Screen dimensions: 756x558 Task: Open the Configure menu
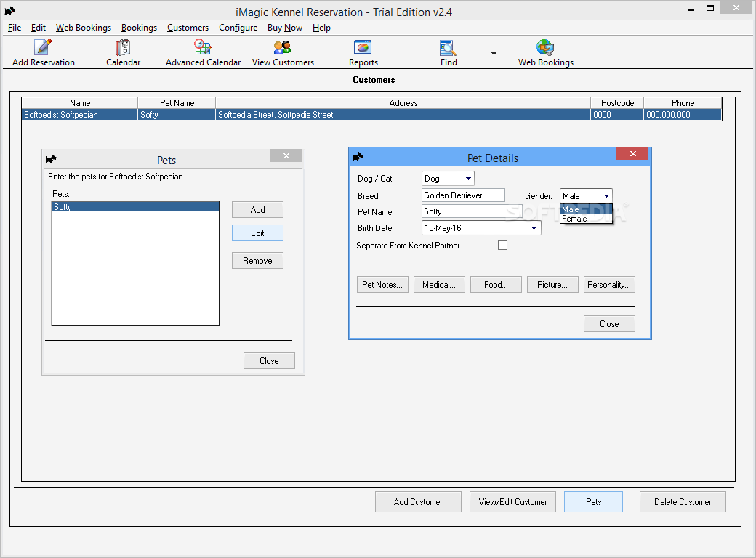(x=238, y=28)
